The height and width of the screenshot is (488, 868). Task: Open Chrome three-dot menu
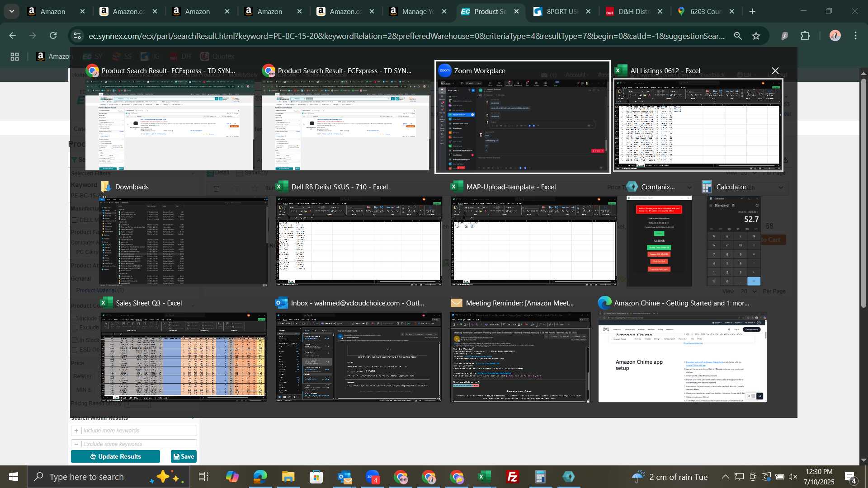pyautogui.click(x=856, y=36)
